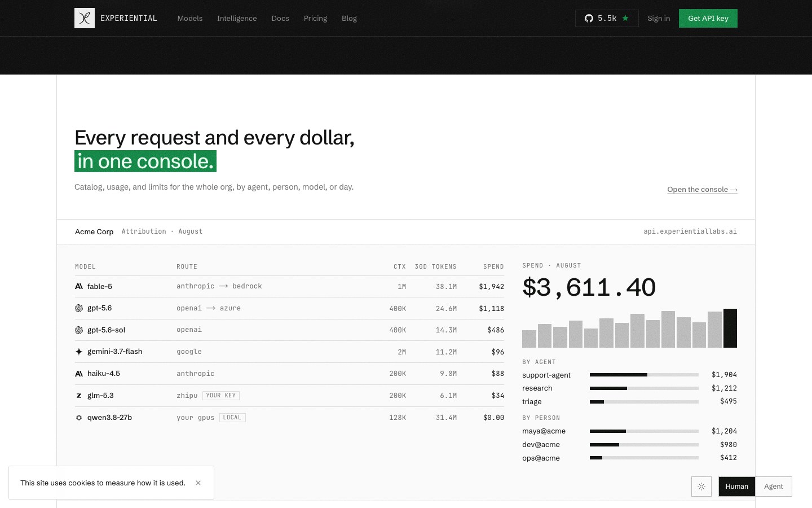Viewport: 812px width, 508px height.
Task: Click the YOUR KEY badge on glm-5.3
Action: pyautogui.click(x=221, y=396)
